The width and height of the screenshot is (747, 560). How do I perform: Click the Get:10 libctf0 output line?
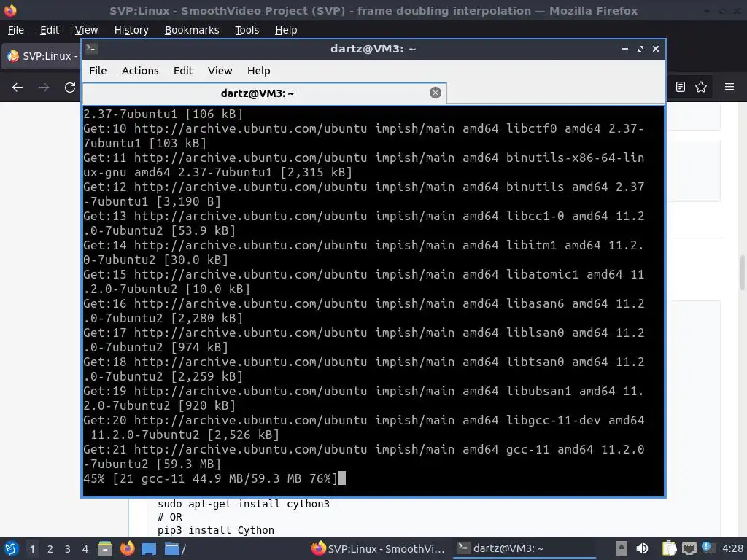coord(364,136)
